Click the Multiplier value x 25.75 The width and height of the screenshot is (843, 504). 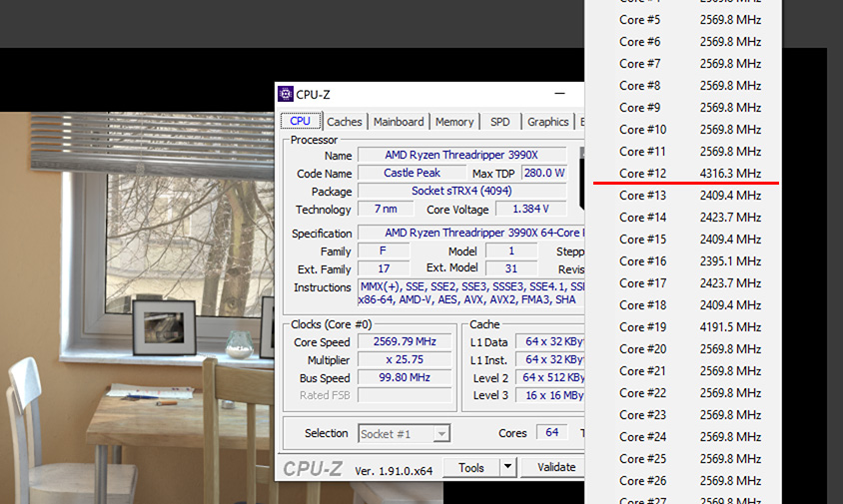tap(405, 359)
